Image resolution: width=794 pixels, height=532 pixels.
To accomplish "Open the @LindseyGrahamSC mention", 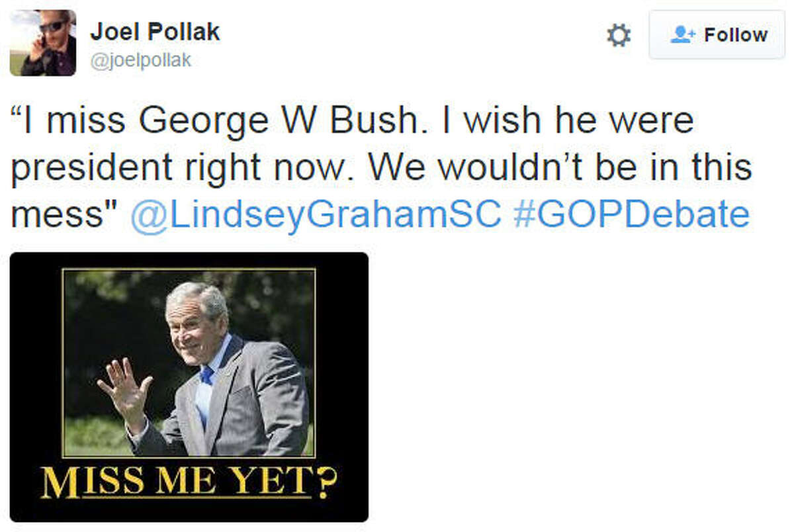I will tap(316, 216).
